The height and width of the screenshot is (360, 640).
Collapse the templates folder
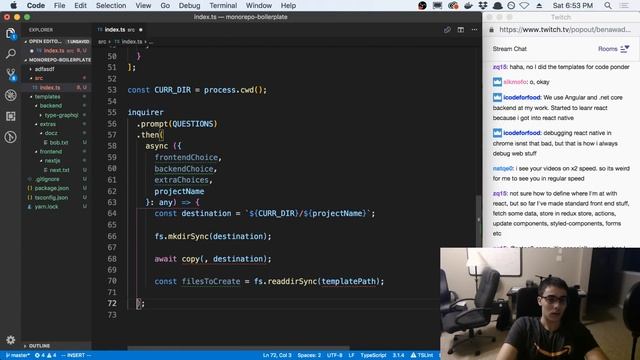click(x=47, y=97)
